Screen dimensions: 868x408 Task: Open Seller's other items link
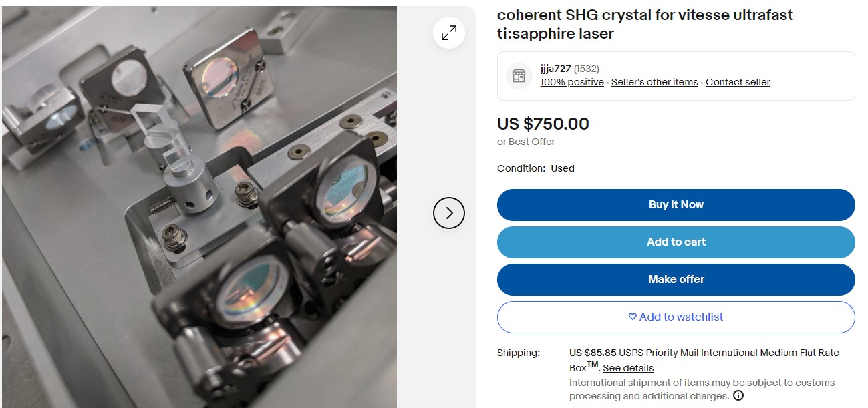[654, 82]
